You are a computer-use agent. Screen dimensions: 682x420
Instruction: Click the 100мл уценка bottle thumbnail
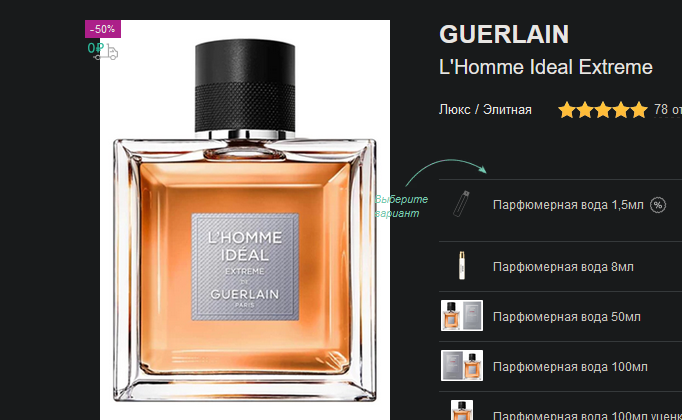click(x=461, y=410)
